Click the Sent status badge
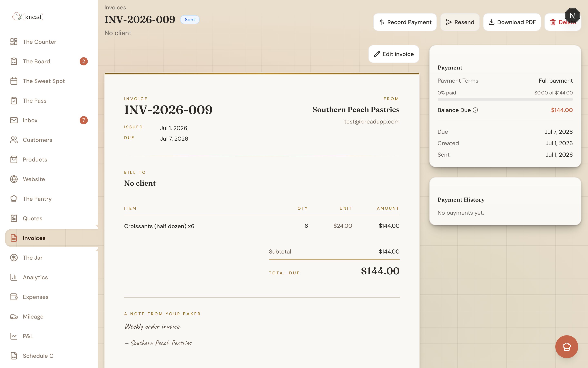The height and width of the screenshot is (368, 588). click(x=190, y=19)
